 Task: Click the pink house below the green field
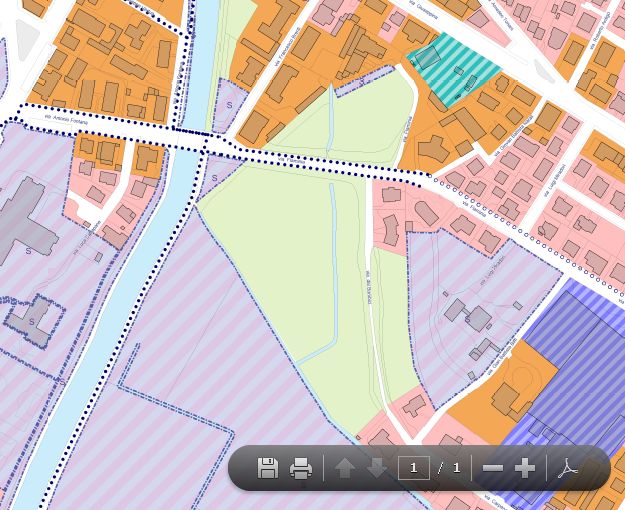tap(413, 405)
